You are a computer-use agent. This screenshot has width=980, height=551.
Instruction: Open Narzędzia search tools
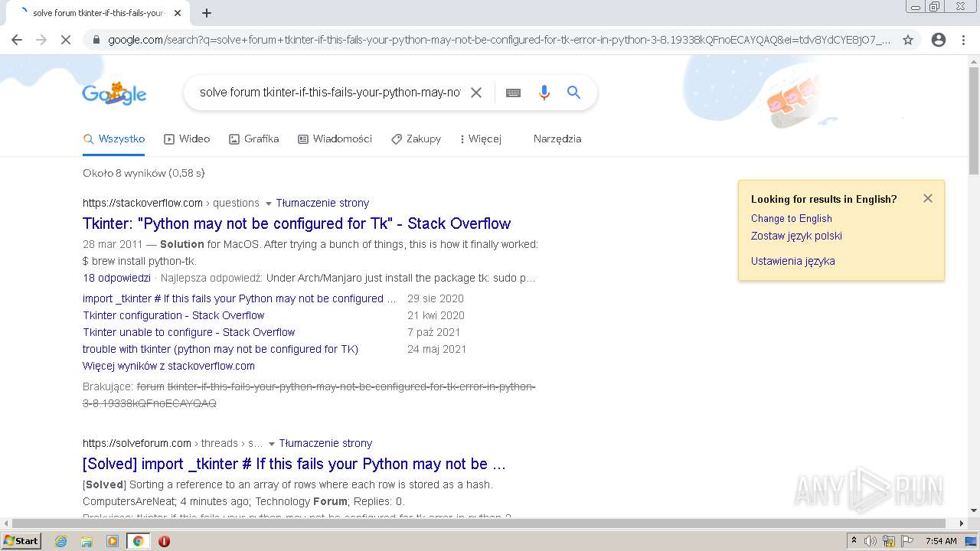[557, 139]
